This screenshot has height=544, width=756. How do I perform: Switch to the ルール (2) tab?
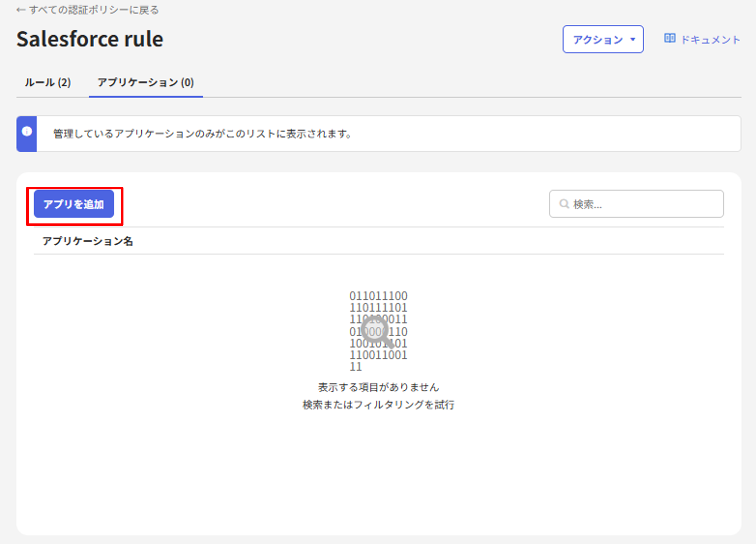[48, 83]
